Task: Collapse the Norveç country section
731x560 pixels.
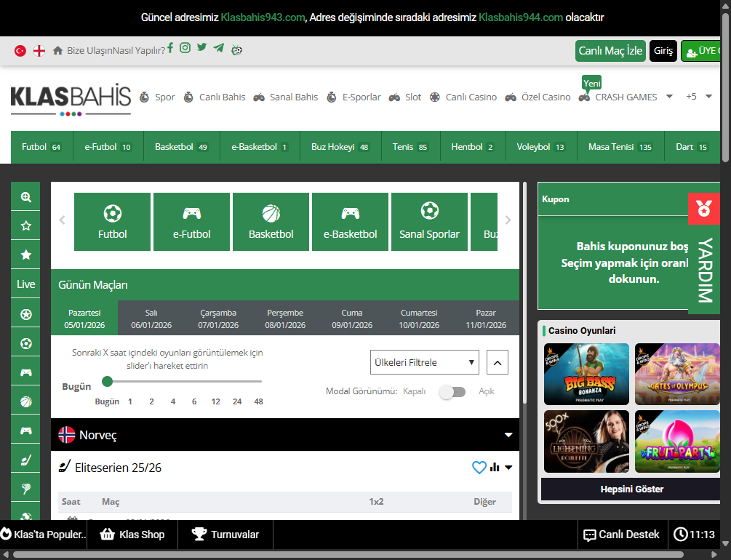Action: pyautogui.click(x=508, y=435)
